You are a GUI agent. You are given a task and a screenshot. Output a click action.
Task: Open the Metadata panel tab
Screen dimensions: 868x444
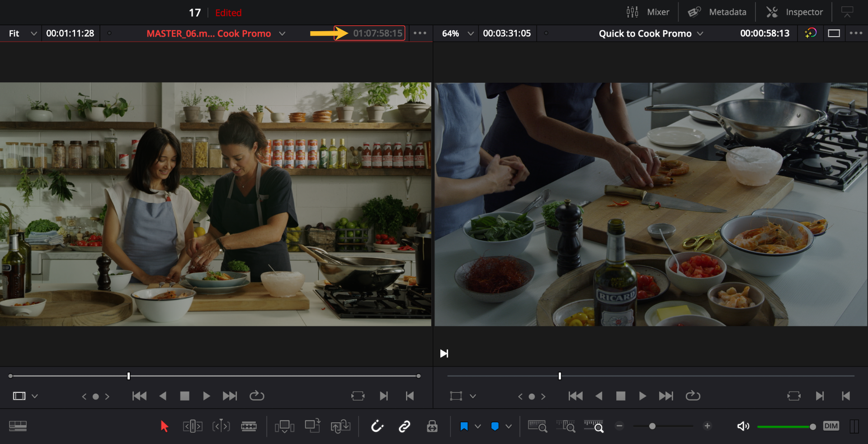[717, 12]
